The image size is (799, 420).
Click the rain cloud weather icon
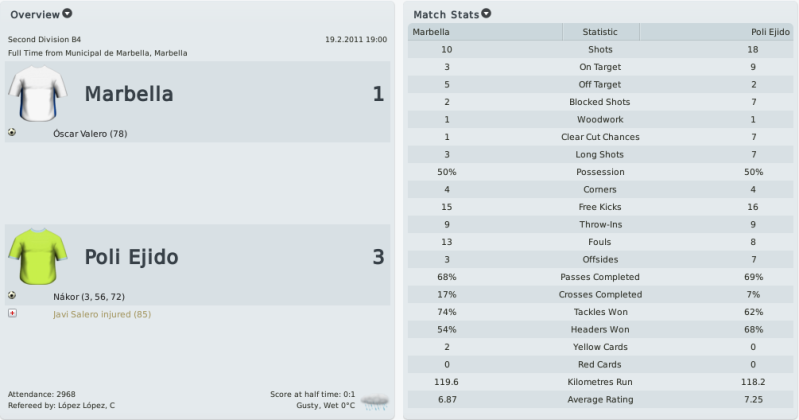tap(375, 402)
